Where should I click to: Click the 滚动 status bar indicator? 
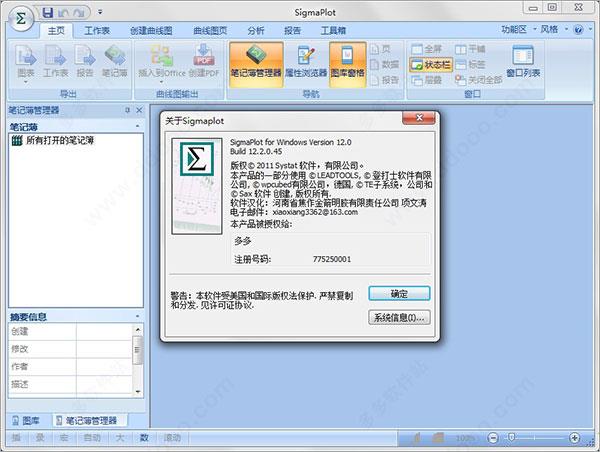(x=172, y=437)
